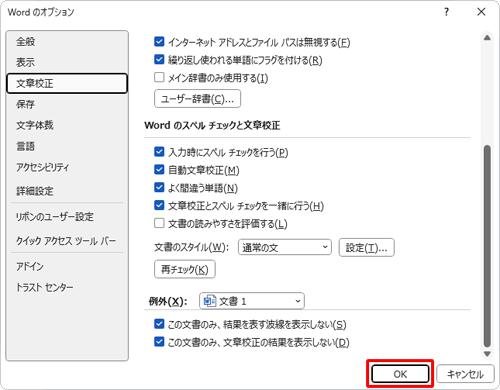Viewport: 500px width, 390px height.
Task: Toggle この文書のみ、結果を表す波線を表示しない checkbox
Action: tap(159, 324)
